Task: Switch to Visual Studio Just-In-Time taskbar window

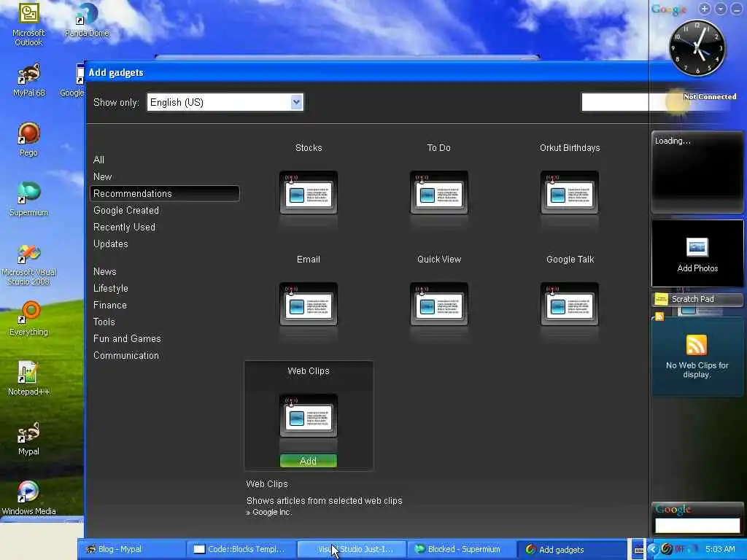Action: [x=352, y=549]
